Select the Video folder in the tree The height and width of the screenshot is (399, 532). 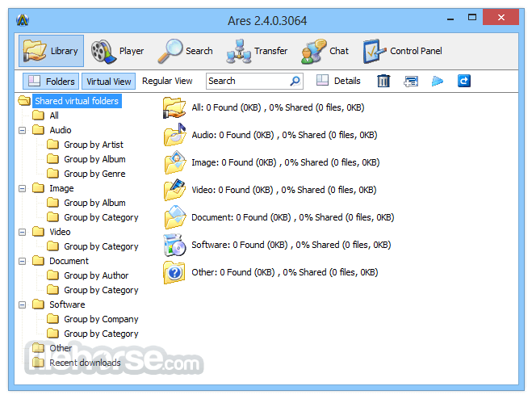click(60, 232)
